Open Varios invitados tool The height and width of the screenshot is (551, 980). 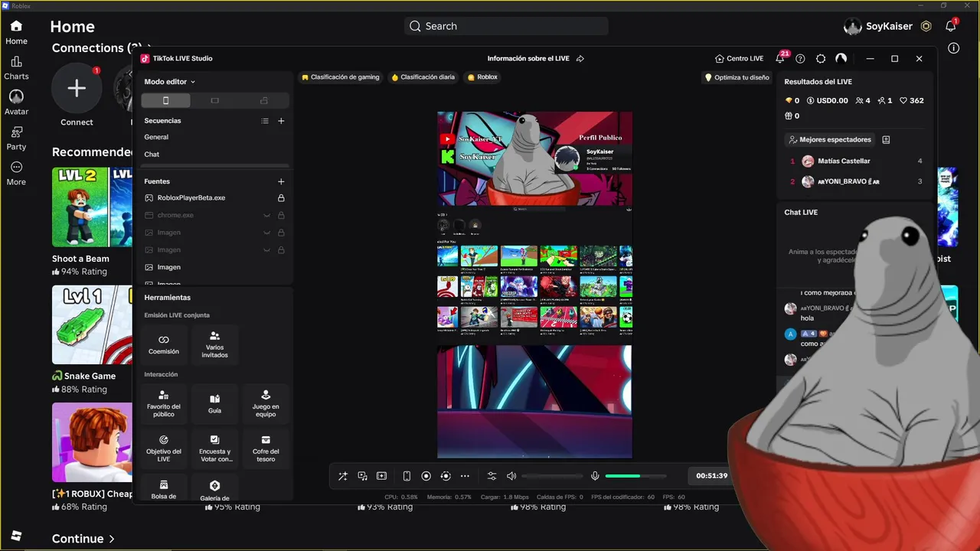214,344
